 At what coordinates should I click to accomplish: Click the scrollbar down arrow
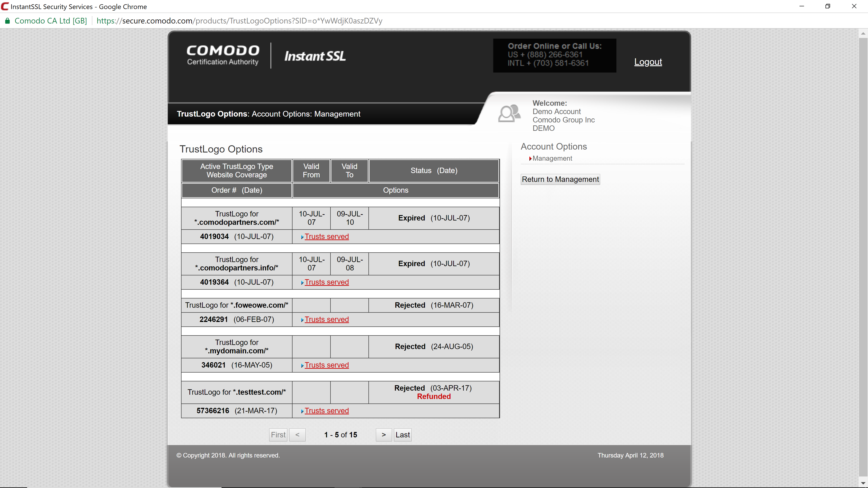click(x=863, y=484)
